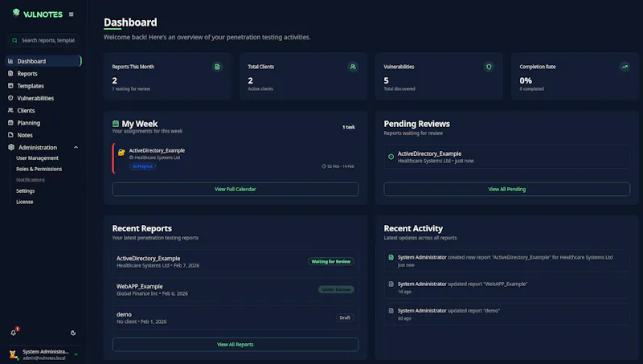The height and width of the screenshot is (364, 643).
Task: Open ActiveDirectory_Example pending review
Action: point(507,157)
